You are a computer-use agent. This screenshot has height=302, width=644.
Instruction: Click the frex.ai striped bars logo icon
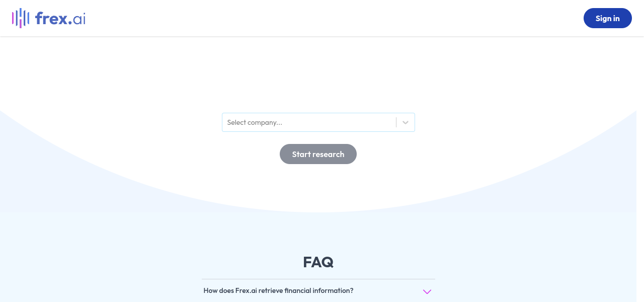pos(21,18)
